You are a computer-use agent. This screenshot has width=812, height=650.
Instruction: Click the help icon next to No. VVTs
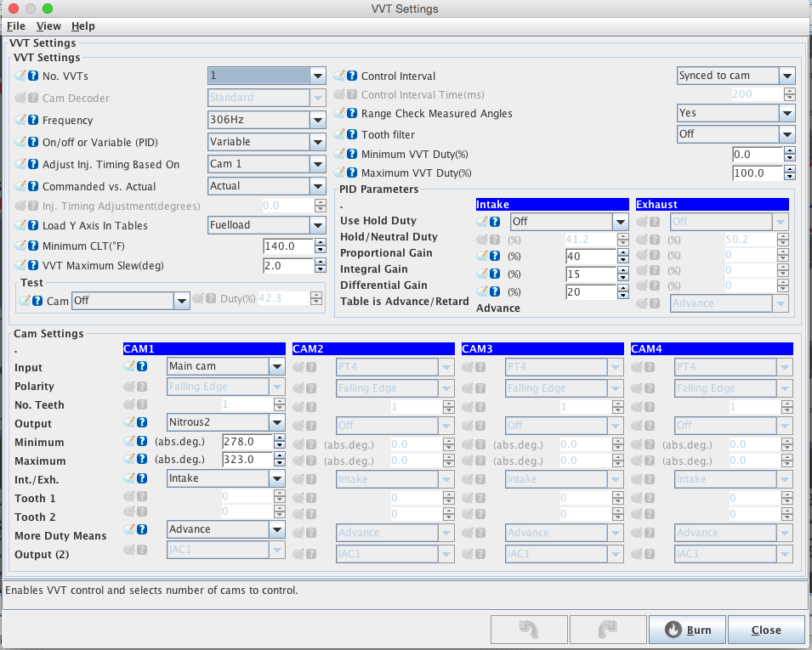[x=34, y=76]
